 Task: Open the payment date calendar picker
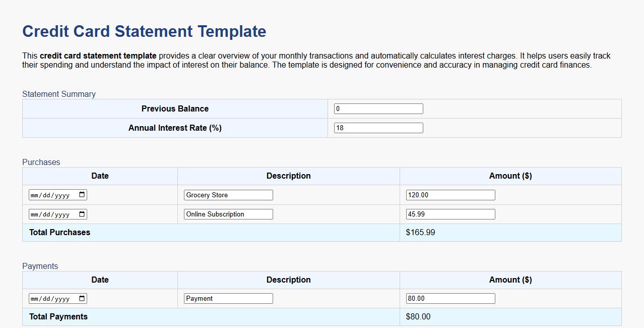82,298
